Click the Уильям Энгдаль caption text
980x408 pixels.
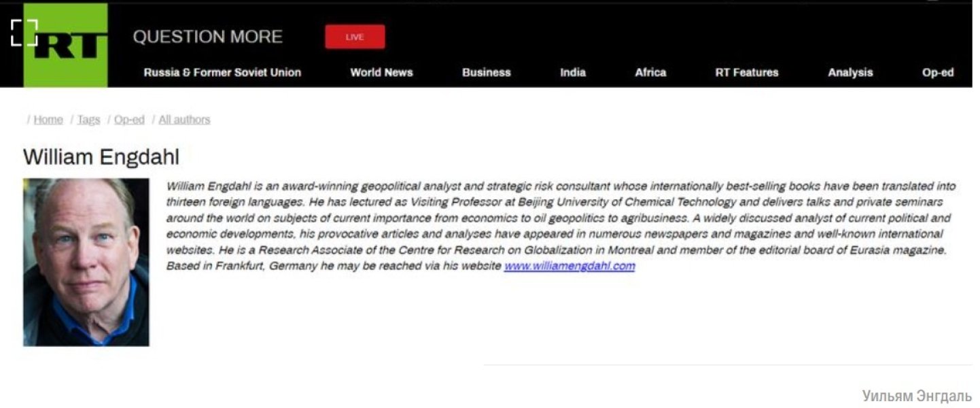pyautogui.click(x=917, y=396)
